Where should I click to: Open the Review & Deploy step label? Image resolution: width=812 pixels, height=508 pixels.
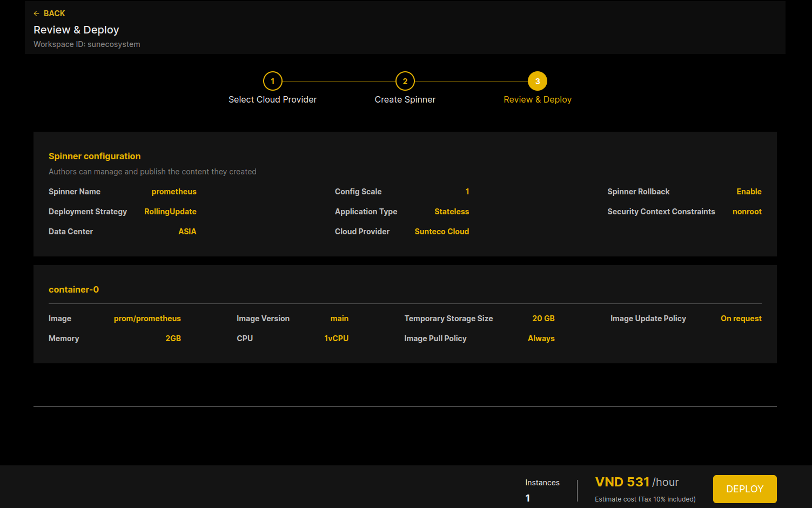tap(538, 99)
